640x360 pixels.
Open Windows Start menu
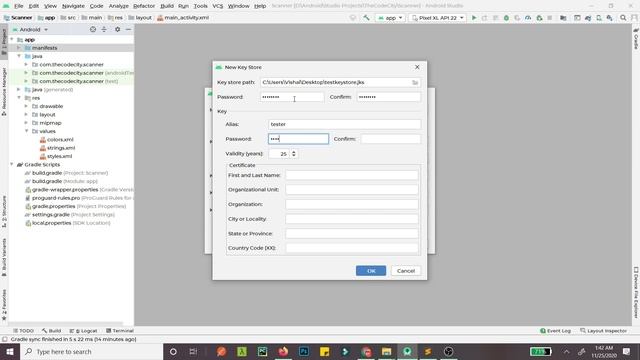(10, 351)
